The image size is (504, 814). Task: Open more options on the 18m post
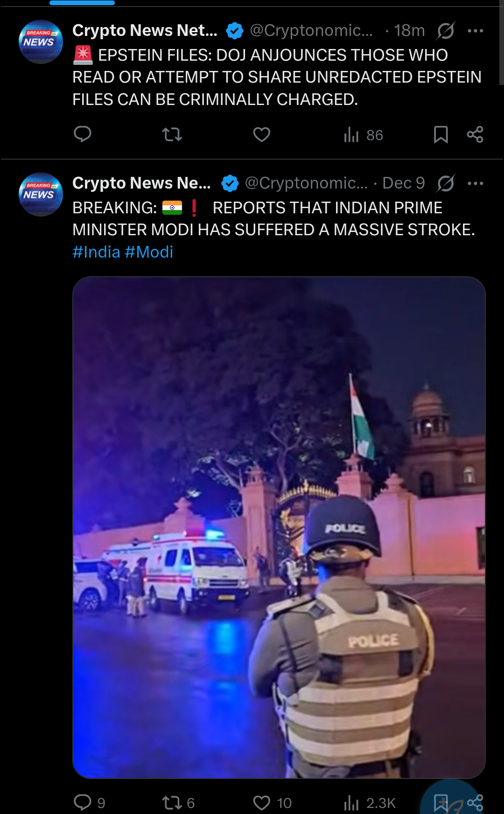[475, 31]
